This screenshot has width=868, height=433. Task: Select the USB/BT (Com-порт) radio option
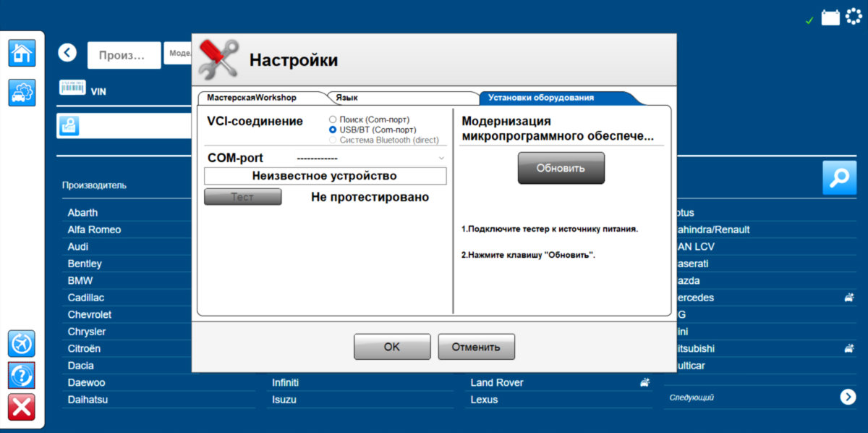coord(333,130)
